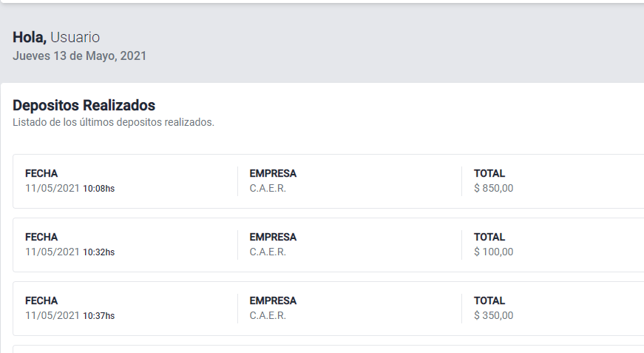Screen dimensions: 644x353
Task: Click TOTAL label above $ 100,00
Action: 489,238
